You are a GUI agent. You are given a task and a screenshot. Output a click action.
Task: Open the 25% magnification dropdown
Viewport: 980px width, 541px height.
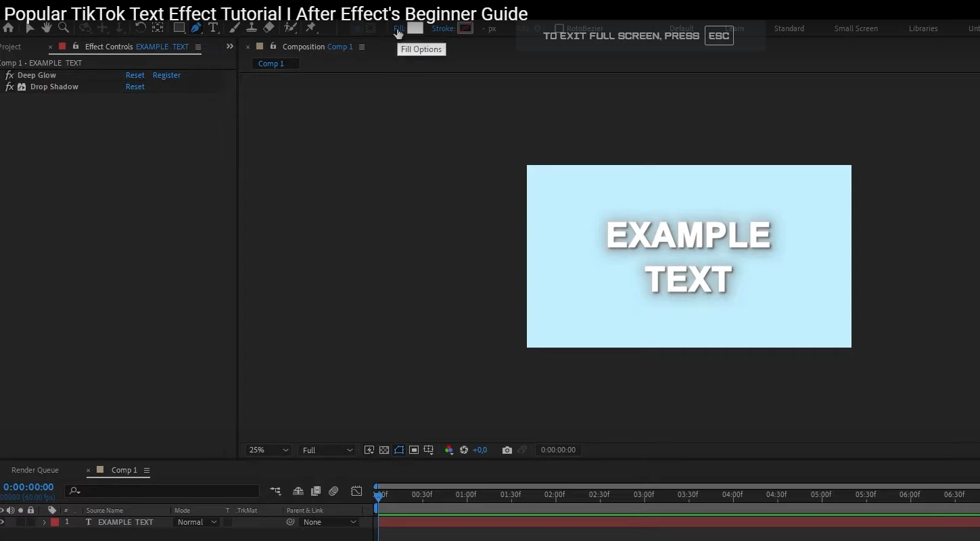click(x=269, y=450)
